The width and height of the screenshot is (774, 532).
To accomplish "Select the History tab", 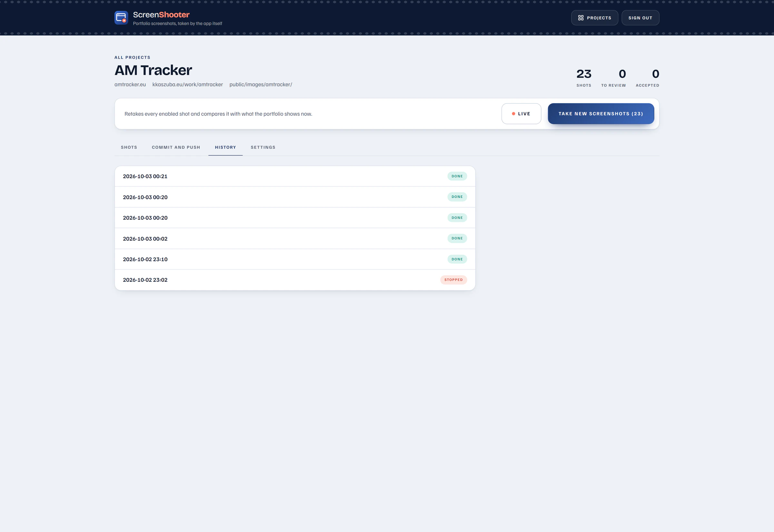I will click(225, 147).
